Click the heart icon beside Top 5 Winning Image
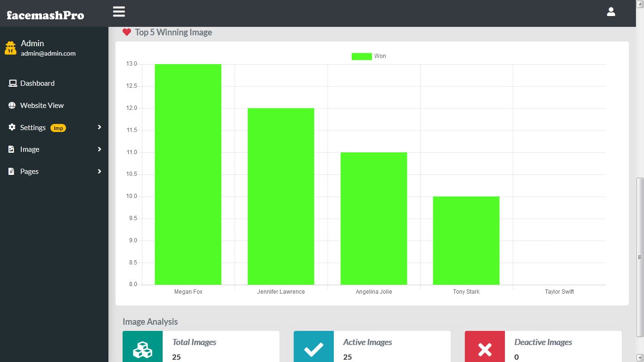 click(126, 32)
